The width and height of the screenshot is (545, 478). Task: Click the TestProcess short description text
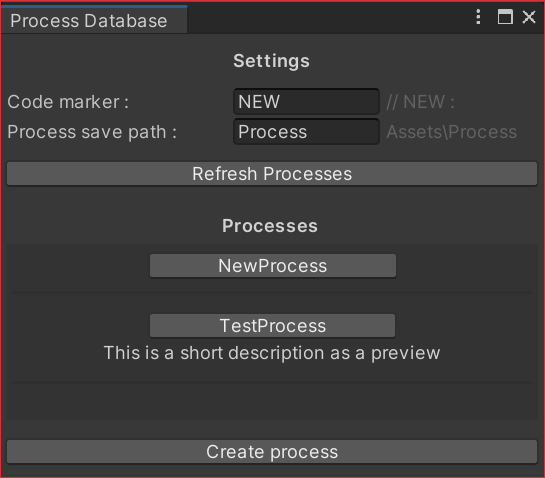click(272, 353)
